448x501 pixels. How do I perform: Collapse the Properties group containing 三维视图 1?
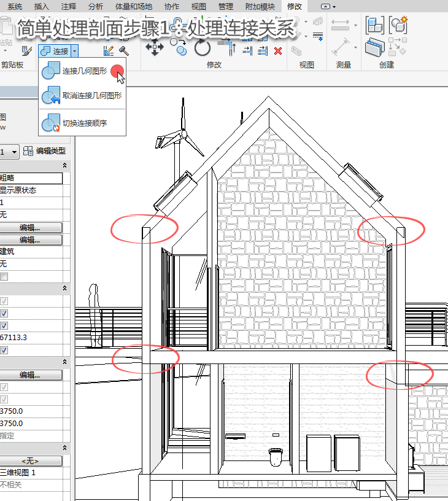[64, 448]
